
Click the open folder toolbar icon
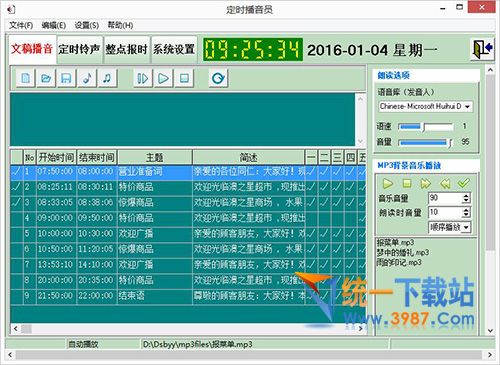46,78
